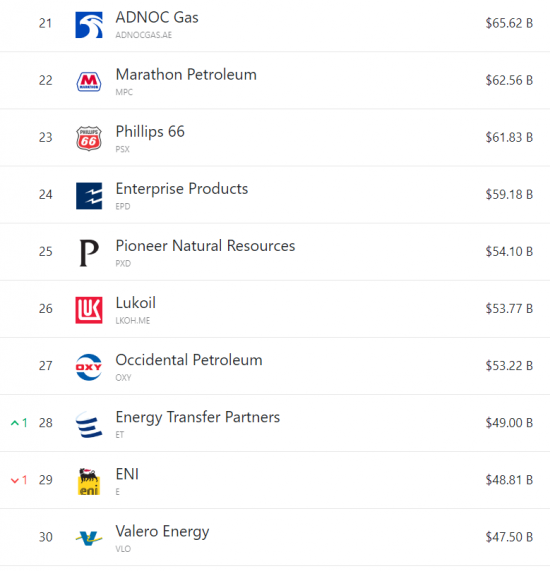Click the Valero Energy V logo
The image size is (550, 571).
[89, 538]
